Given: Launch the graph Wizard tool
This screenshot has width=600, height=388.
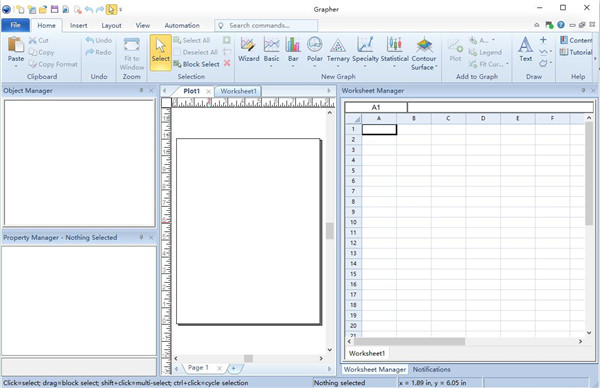Looking at the screenshot, I should 248,49.
